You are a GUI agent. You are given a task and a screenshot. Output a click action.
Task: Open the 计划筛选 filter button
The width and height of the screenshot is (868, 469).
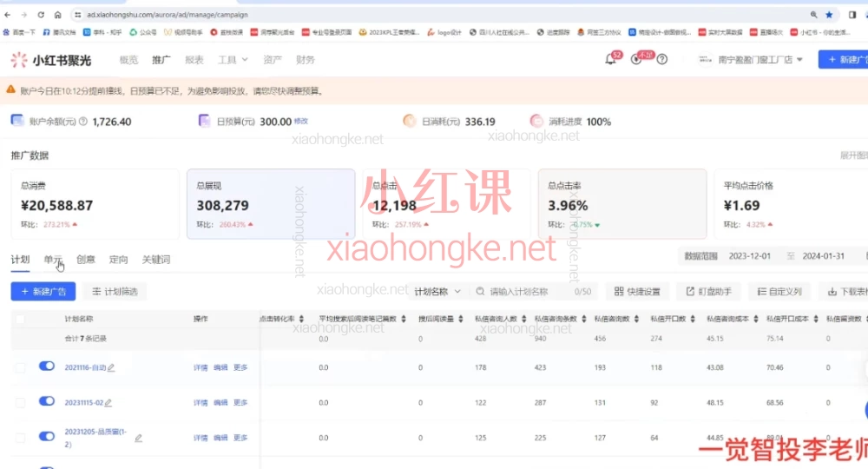click(115, 291)
